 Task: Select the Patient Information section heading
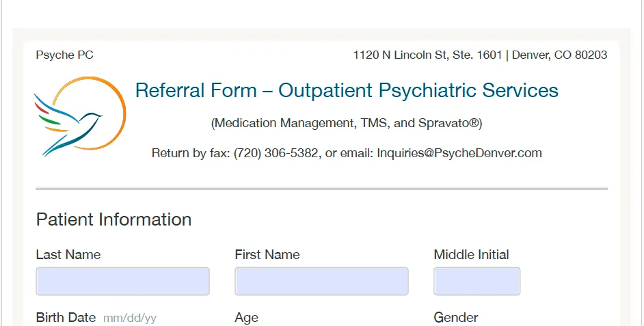coord(113,219)
